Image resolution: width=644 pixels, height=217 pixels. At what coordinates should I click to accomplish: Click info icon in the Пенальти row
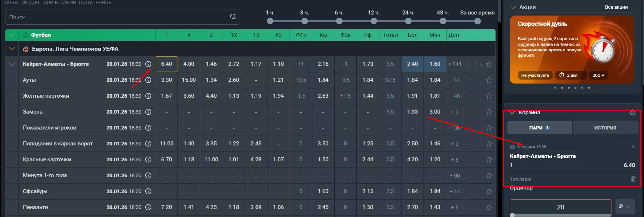148,207
